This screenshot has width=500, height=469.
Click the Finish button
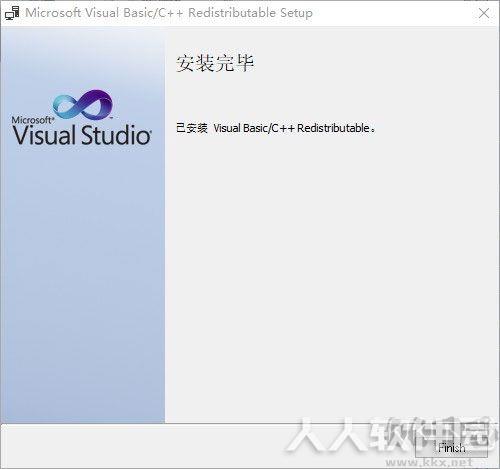[x=451, y=447]
